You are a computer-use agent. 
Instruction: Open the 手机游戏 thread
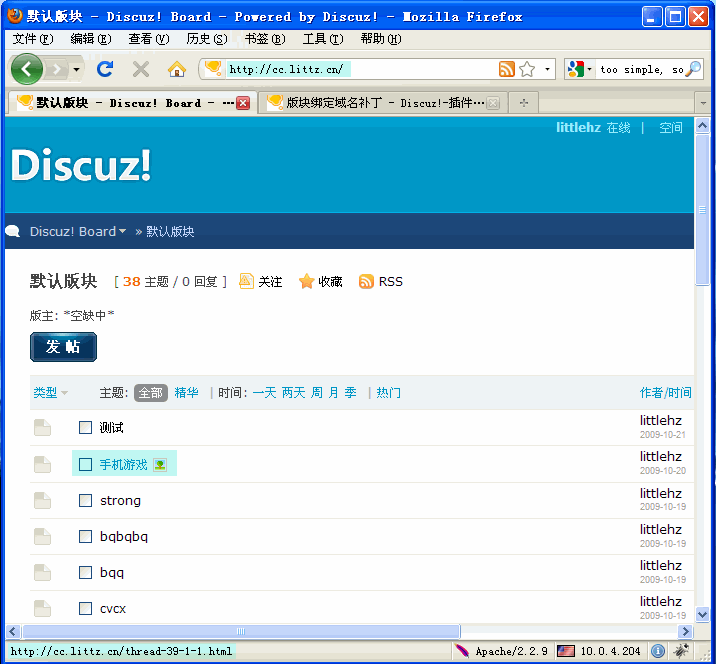123,464
